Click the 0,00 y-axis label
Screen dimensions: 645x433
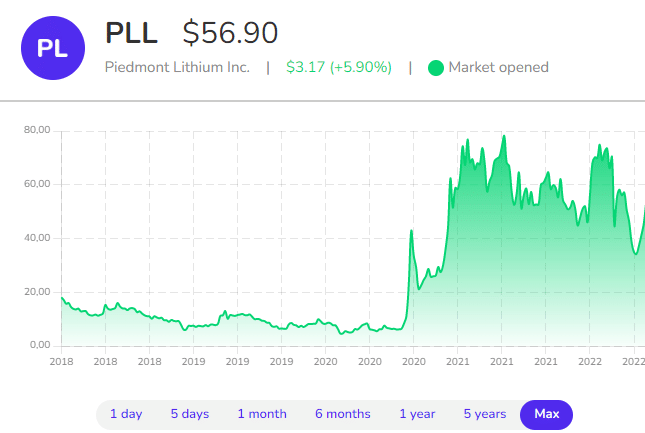click(39, 345)
